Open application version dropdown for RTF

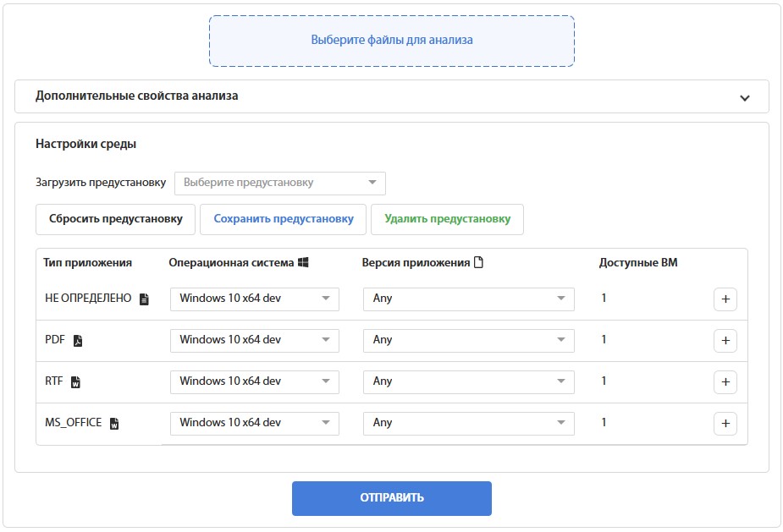[x=468, y=382]
